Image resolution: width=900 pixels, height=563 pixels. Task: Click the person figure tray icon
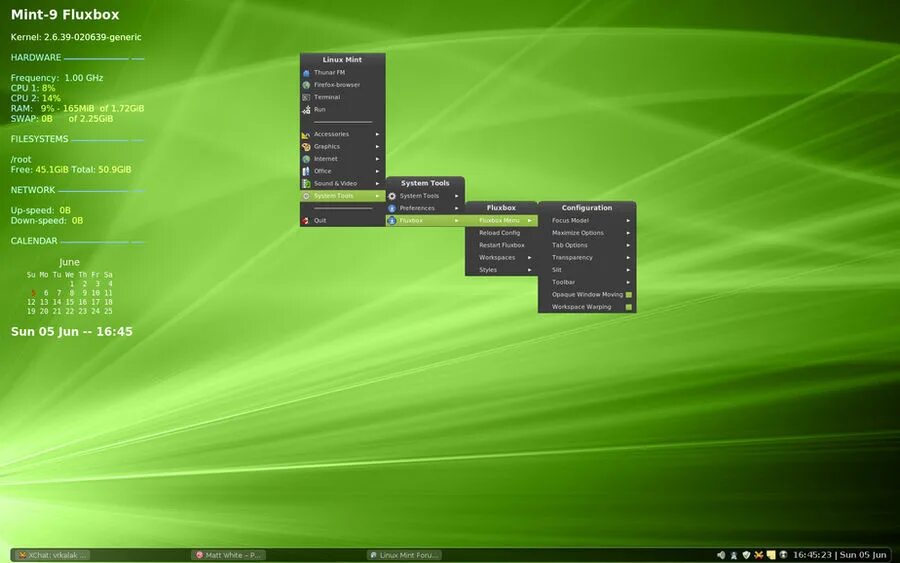click(x=734, y=555)
